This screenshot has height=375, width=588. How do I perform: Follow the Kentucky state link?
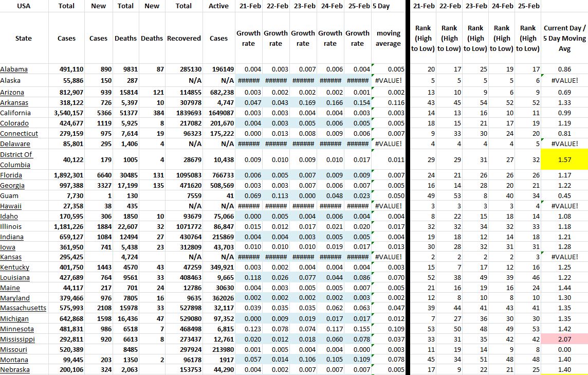[x=15, y=267]
